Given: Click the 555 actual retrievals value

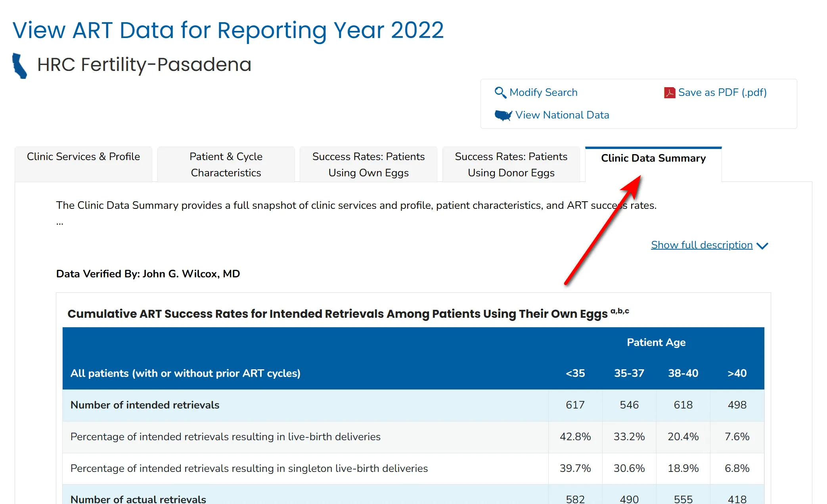Looking at the screenshot, I should [683, 499].
